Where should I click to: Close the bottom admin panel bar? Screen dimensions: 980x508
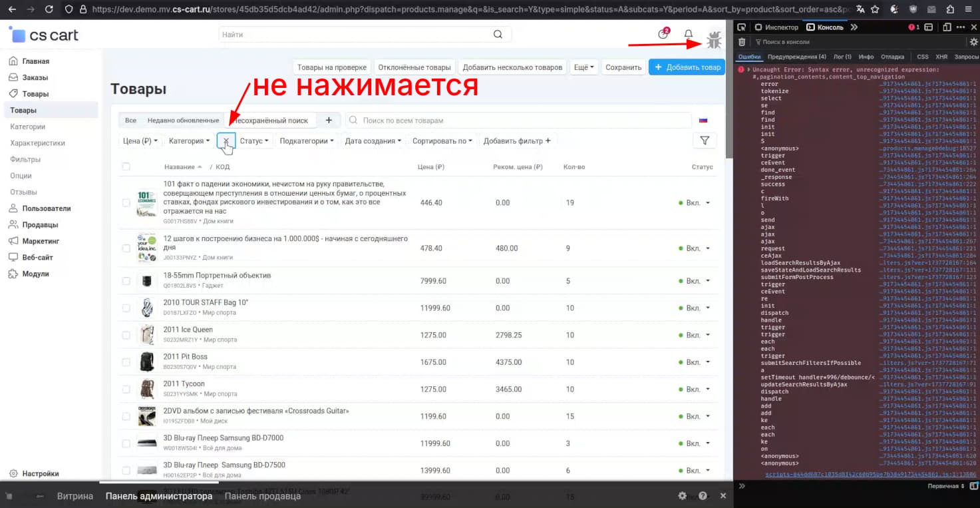click(724, 496)
